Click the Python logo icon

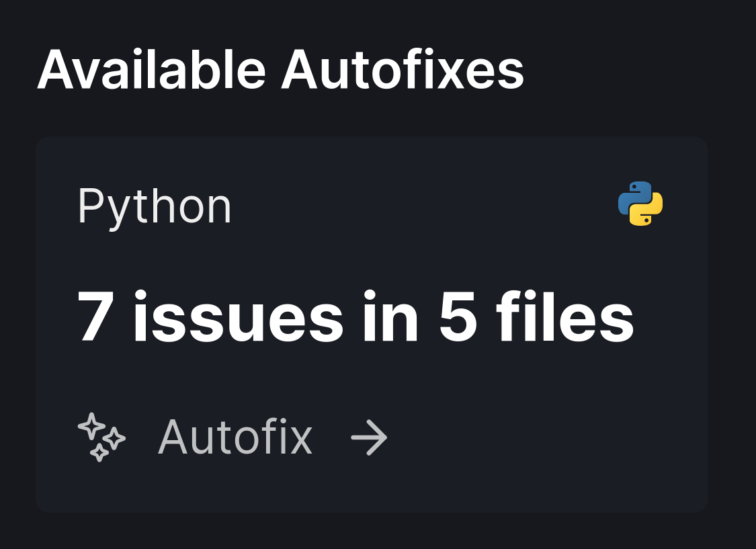pos(640,204)
